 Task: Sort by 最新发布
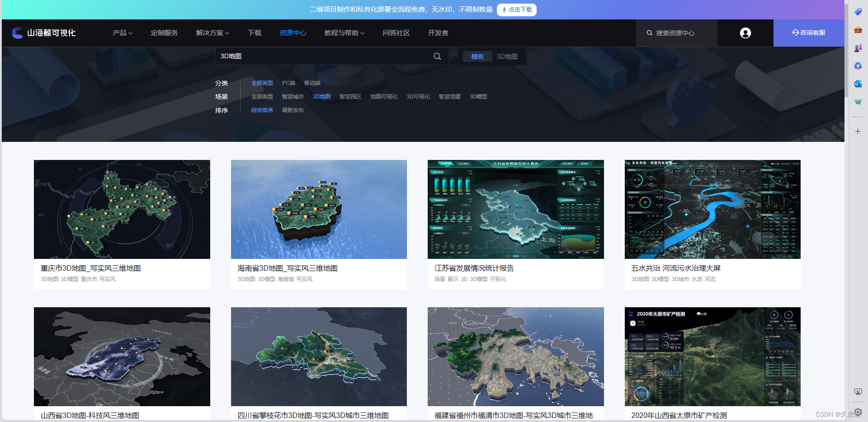[x=293, y=110]
